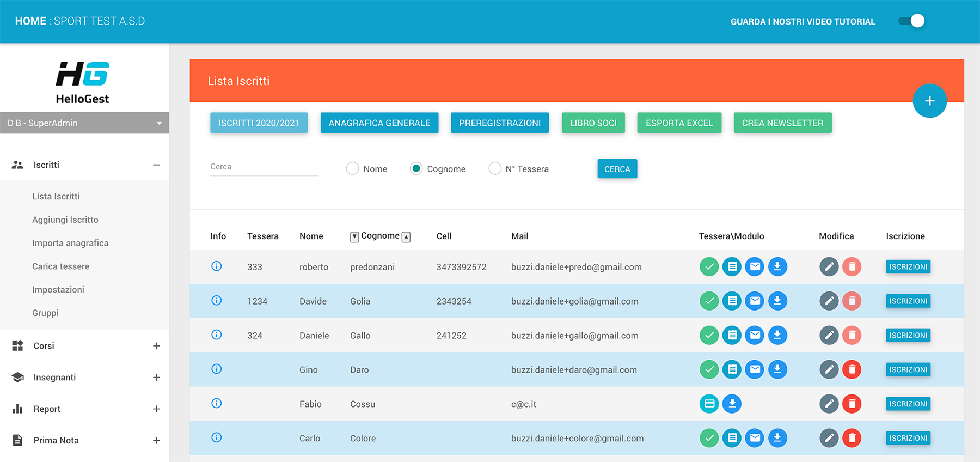Viewport: 980px width, 462px height.
Task: Open Importa anagrafica in sidebar
Action: click(x=70, y=243)
